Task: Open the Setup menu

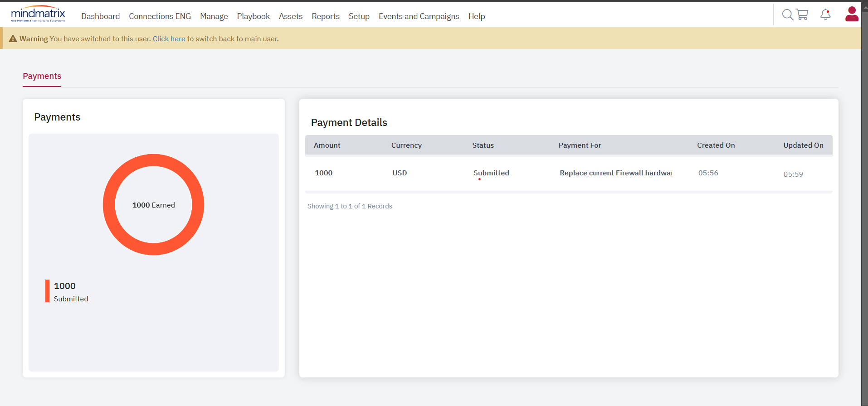Action: (x=359, y=16)
